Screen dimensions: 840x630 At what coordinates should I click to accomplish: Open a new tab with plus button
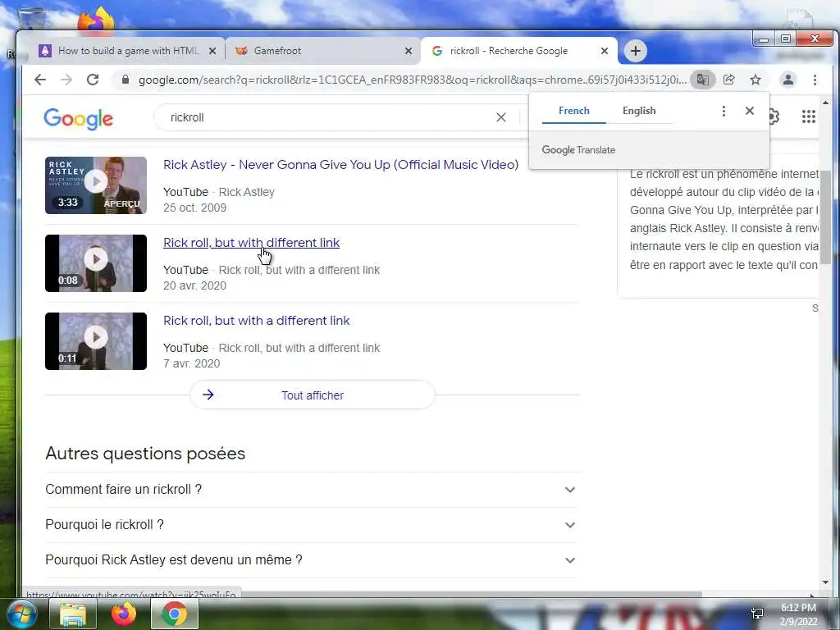tap(636, 51)
